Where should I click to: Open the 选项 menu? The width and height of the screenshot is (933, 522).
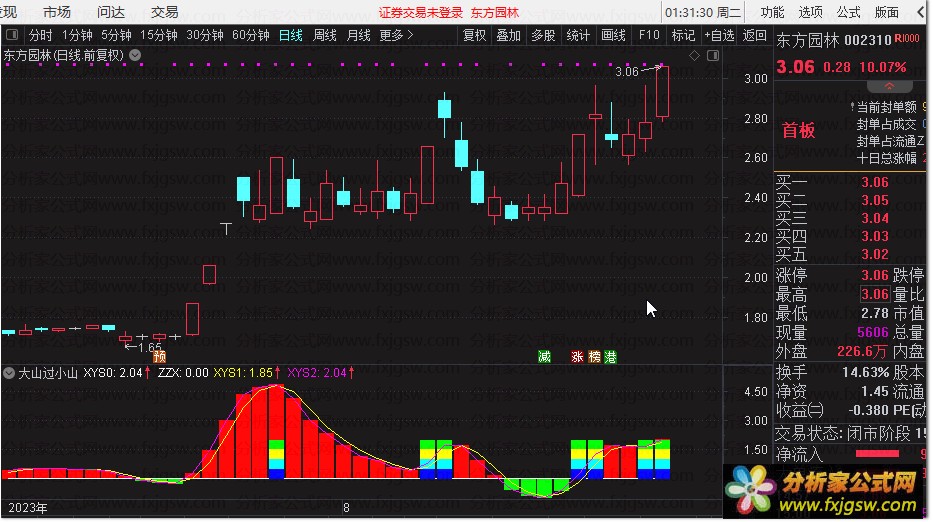click(x=810, y=12)
